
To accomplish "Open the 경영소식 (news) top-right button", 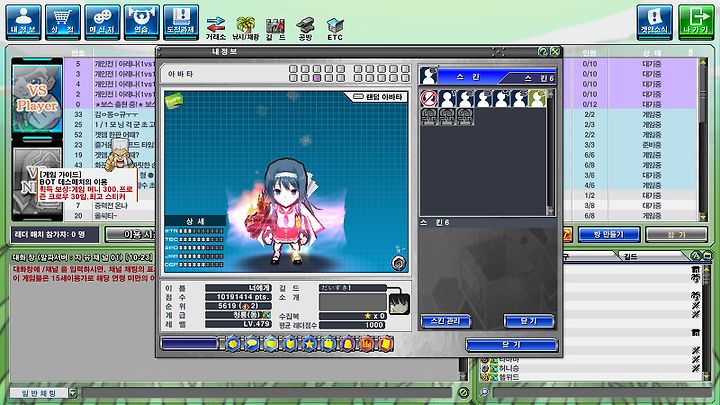I will [654, 22].
